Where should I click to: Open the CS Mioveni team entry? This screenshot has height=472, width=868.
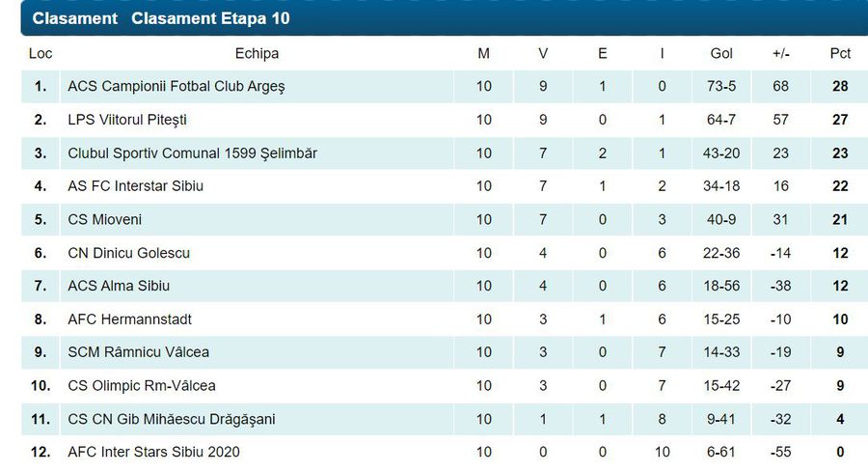[x=104, y=219]
